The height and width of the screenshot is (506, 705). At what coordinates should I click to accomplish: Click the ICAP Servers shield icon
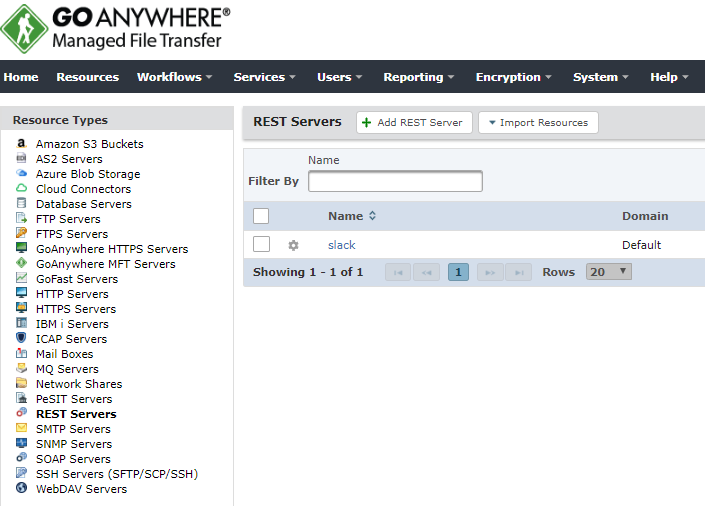[21, 338]
